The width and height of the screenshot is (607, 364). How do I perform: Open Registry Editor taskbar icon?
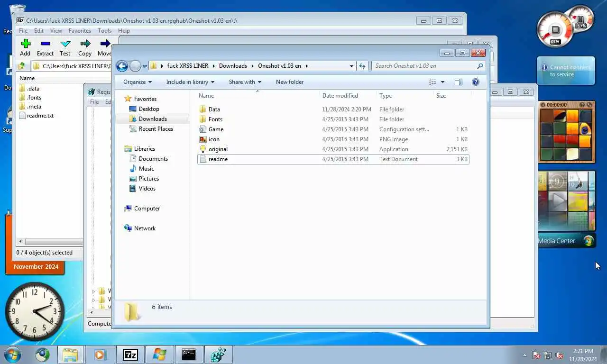(218, 355)
